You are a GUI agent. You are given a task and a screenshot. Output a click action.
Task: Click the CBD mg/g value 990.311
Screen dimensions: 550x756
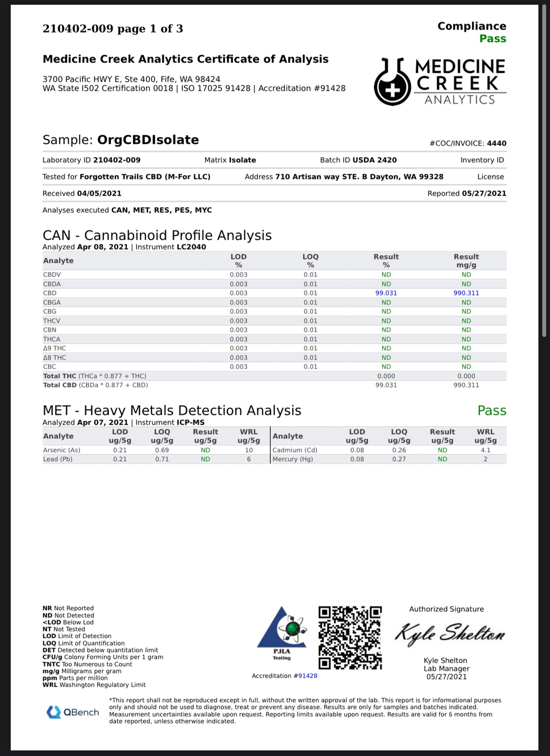[466, 293]
